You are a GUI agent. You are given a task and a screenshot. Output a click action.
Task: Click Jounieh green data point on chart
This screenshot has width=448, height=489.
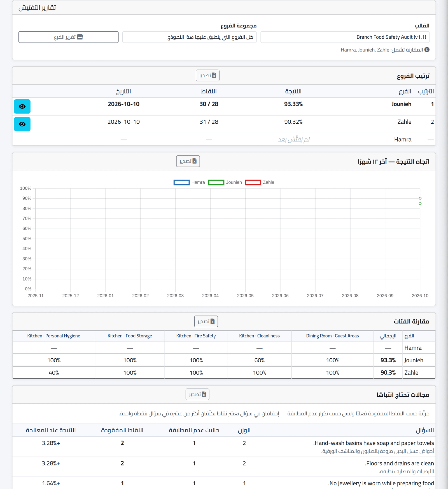(x=420, y=204)
